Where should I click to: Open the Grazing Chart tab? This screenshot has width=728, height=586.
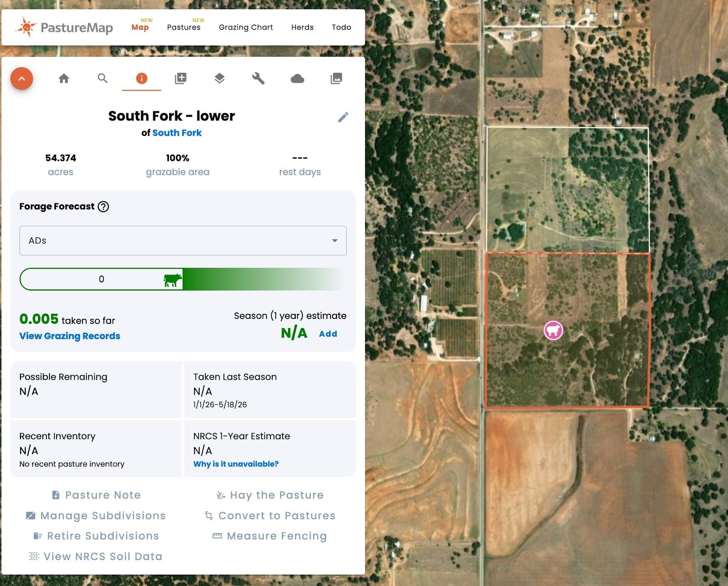[246, 27]
